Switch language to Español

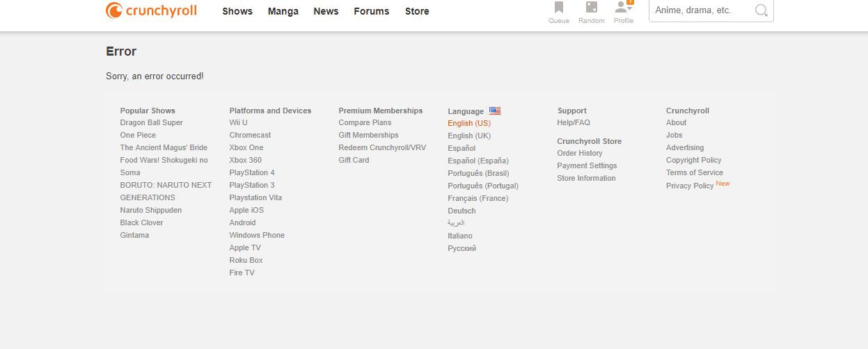tap(461, 148)
